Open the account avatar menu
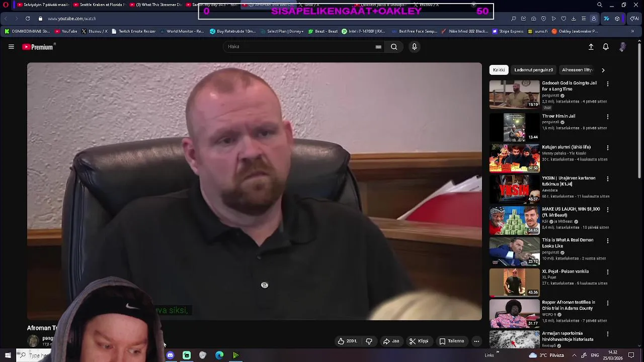 pos(622,47)
